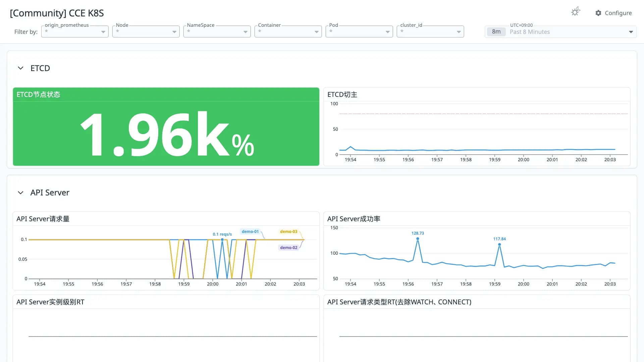Click the 128.73 peak marker
The height and width of the screenshot is (362, 644).
pyautogui.click(x=418, y=239)
